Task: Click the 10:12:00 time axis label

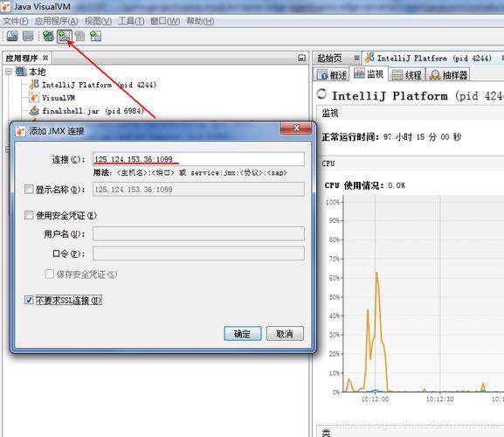Action: (x=375, y=399)
